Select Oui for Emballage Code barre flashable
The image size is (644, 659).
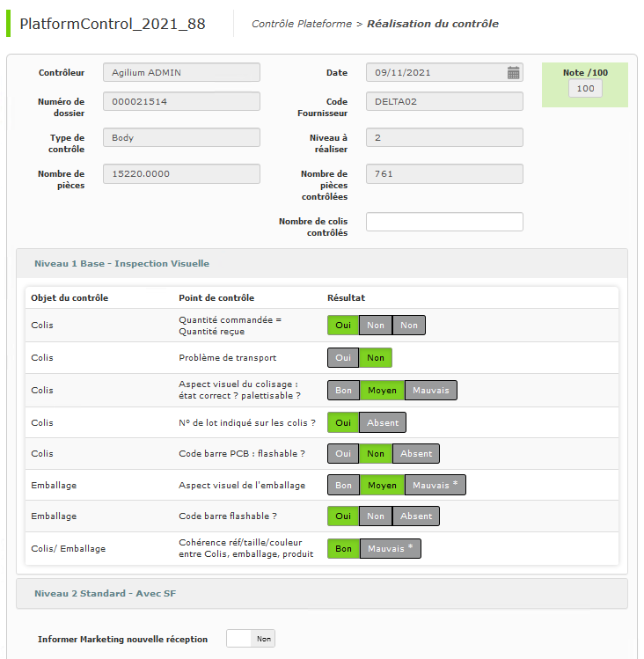(343, 516)
